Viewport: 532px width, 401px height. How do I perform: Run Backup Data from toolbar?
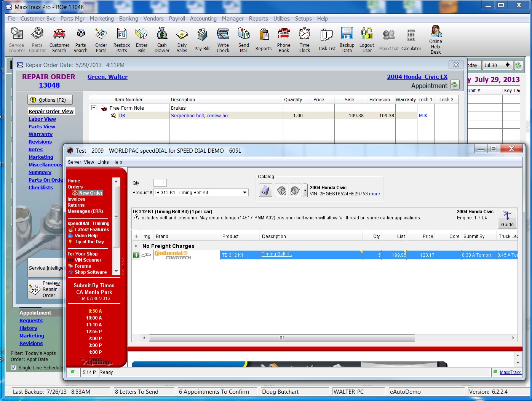tap(347, 40)
